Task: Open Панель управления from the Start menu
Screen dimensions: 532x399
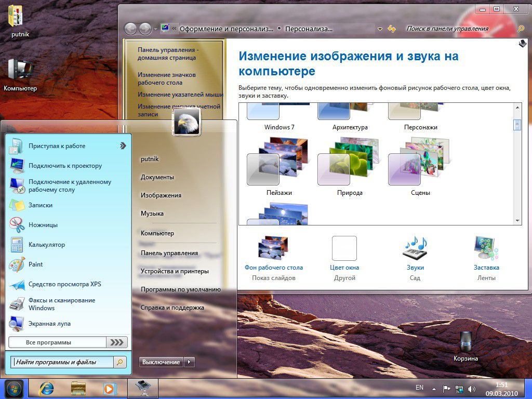Action: (169, 252)
